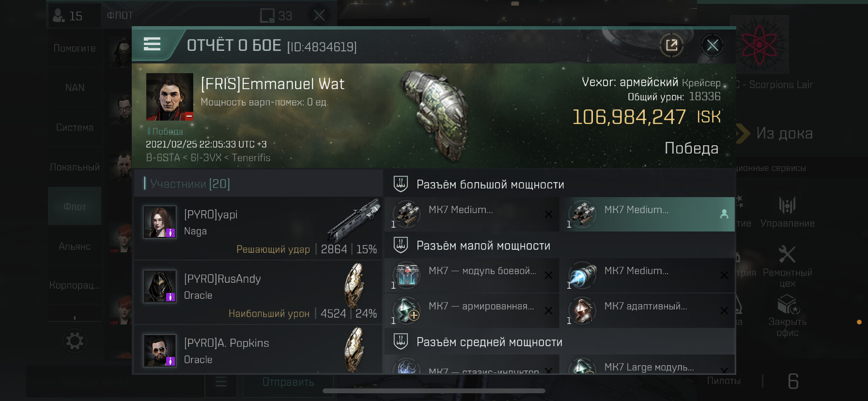Select participant [PYRO]RusAndy Oracle entry
The width and height of the screenshot is (868, 401).
pyautogui.click(x=258, y=292)
